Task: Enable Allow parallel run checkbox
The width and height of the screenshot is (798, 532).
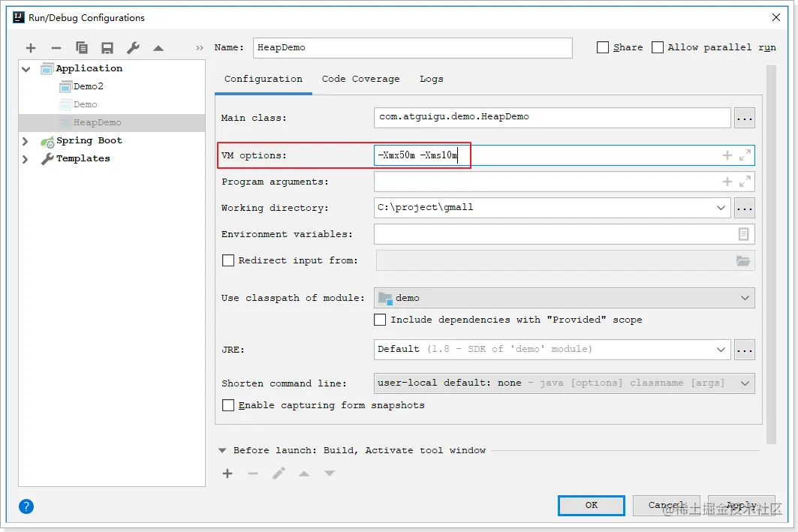Action: click(658, 47)
